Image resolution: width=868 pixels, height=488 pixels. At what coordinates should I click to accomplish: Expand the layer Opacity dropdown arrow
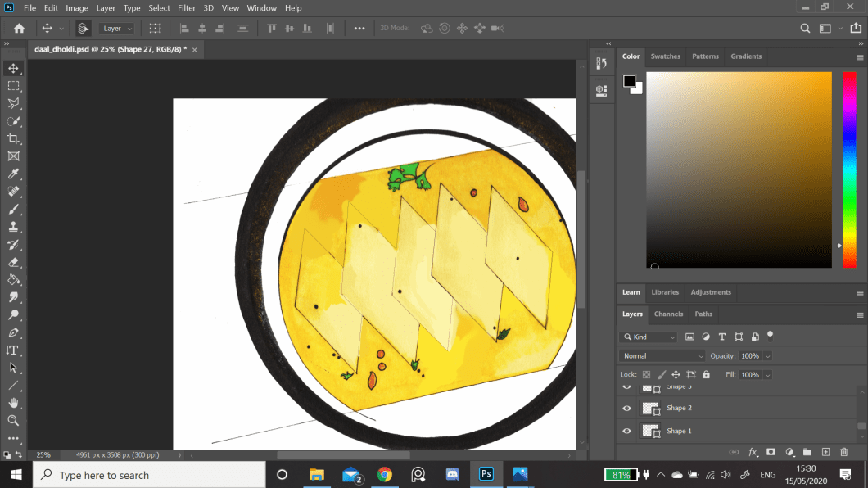click(767, 356)
